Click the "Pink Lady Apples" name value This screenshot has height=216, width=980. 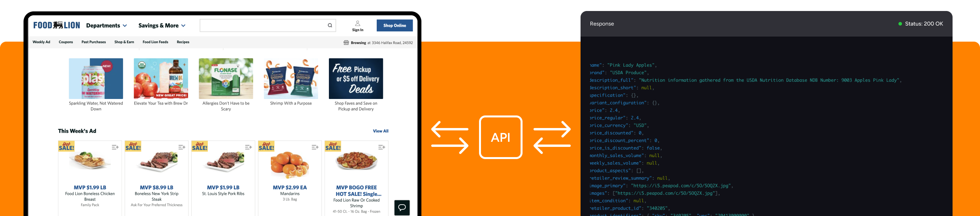(x=631, y=65)
